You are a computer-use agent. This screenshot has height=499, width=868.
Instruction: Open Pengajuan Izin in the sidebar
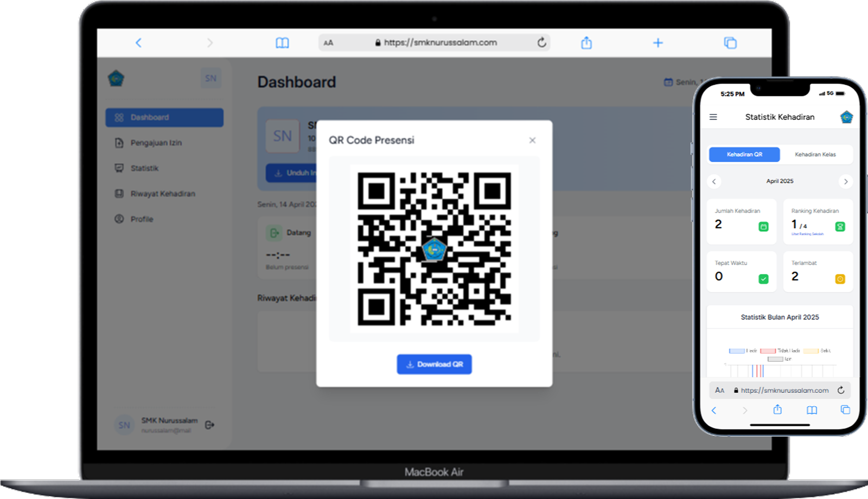156,143
